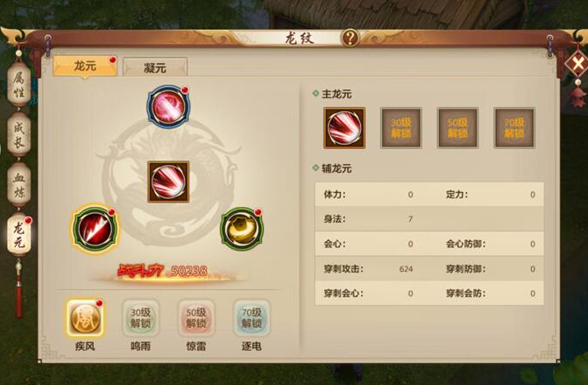Click the center red slash dragon orb

pos(168,182)
